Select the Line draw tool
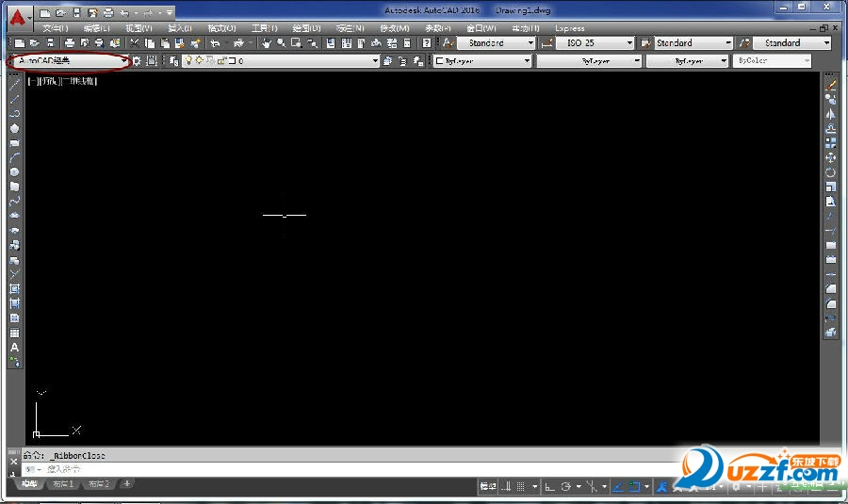The width and height of the screenshot is (848, 504). click(14, 85)
